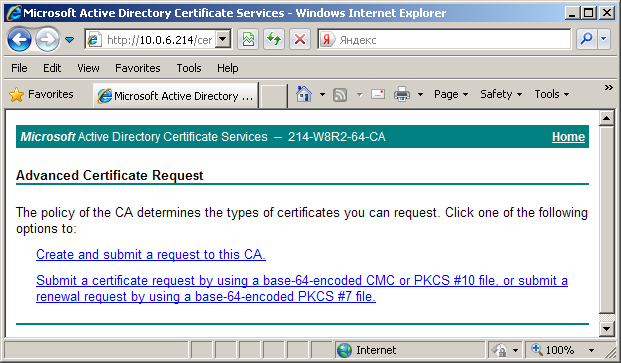Click the Print printer icon

[x=402, y=94]
